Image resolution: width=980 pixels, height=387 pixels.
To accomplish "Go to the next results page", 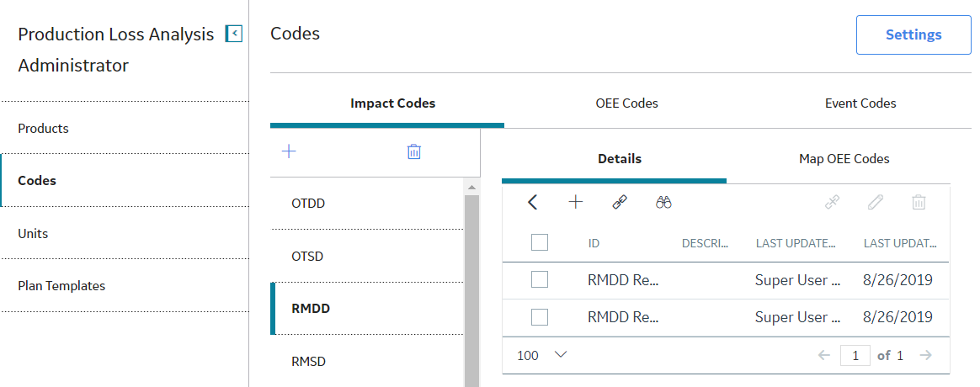I will tap(925, 355).
